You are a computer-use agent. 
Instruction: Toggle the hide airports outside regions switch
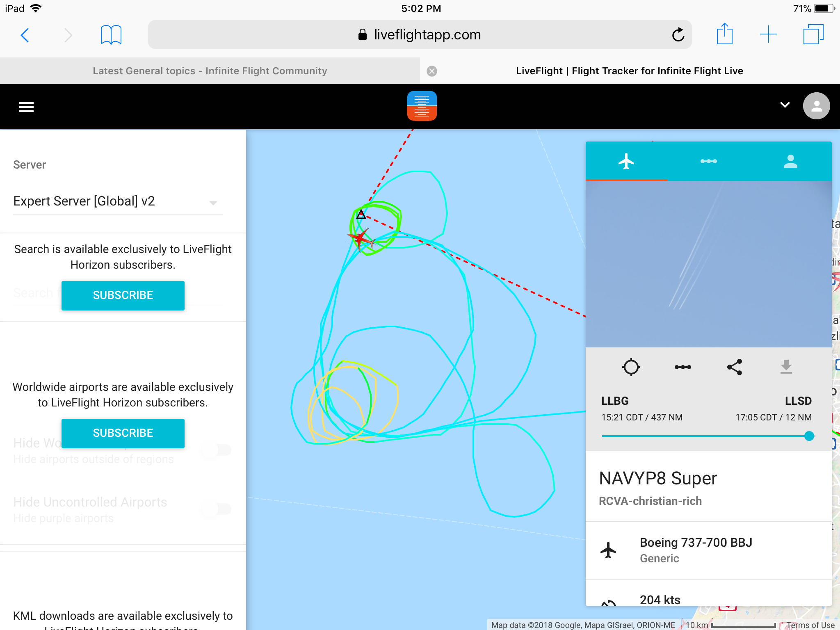tap(217, 450)
